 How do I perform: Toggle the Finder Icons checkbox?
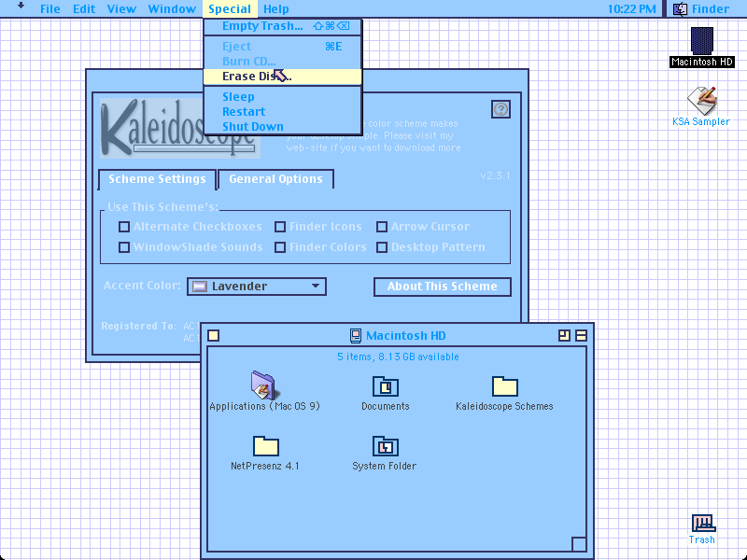coord(280,227)
